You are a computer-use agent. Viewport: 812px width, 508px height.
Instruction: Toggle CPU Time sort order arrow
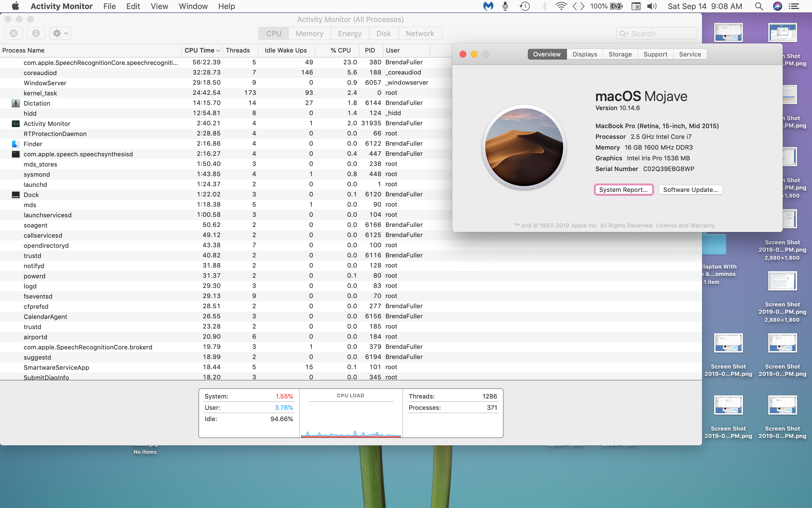[x=218, y=51]
